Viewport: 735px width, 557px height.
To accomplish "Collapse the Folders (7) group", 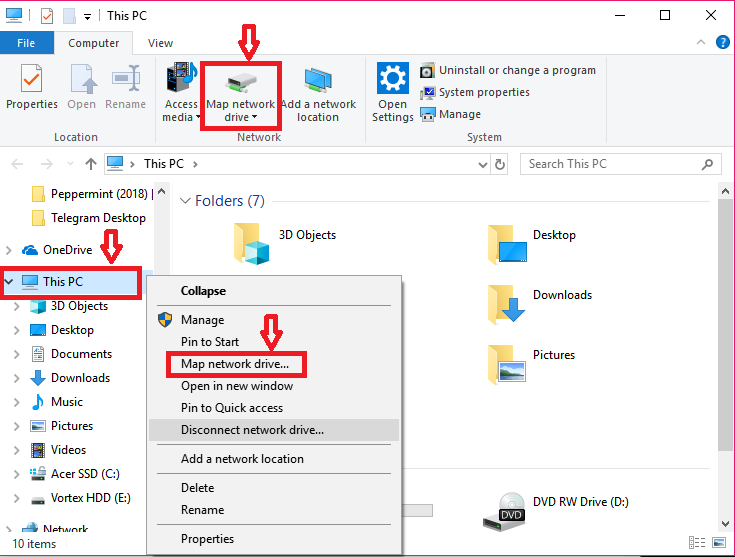I will [185, 201].
